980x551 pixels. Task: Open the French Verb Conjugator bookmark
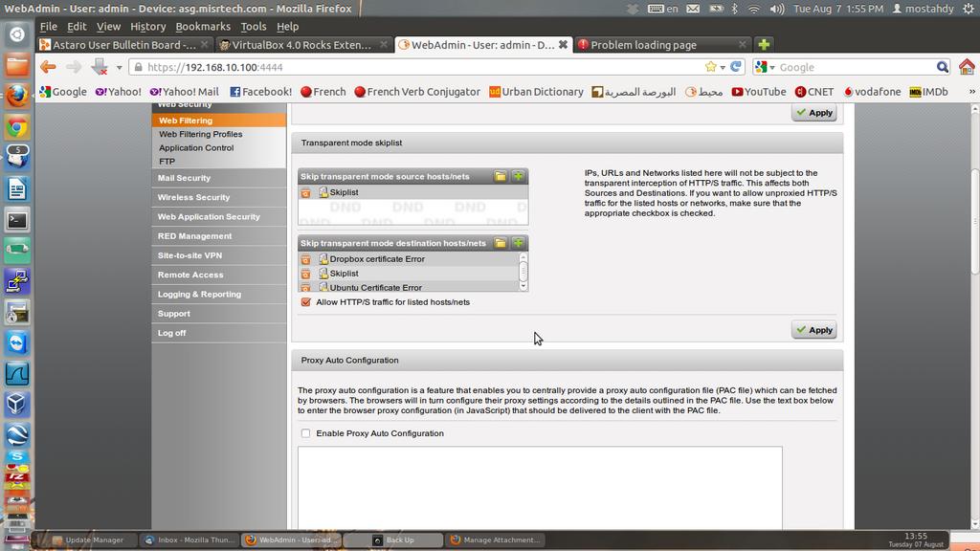[x=417, y=92]
